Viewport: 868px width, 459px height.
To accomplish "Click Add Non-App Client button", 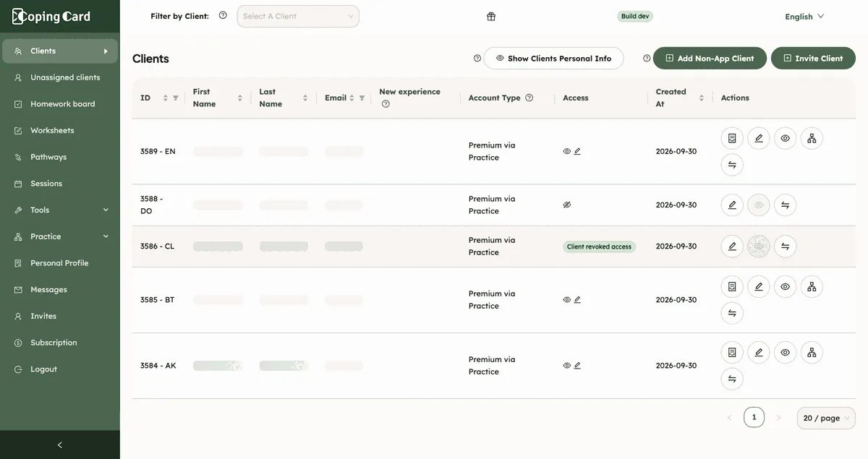I will [x=710, y=59].
